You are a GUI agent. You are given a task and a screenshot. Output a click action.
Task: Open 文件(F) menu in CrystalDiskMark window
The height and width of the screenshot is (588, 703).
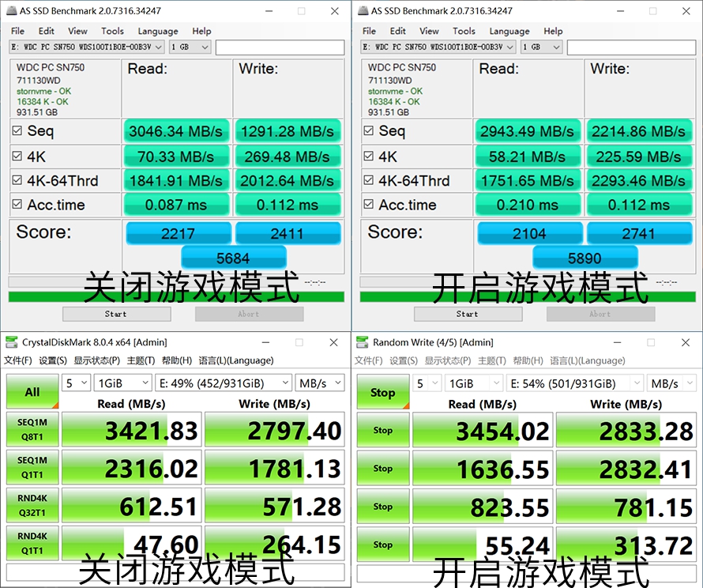(x=18, y=360)
